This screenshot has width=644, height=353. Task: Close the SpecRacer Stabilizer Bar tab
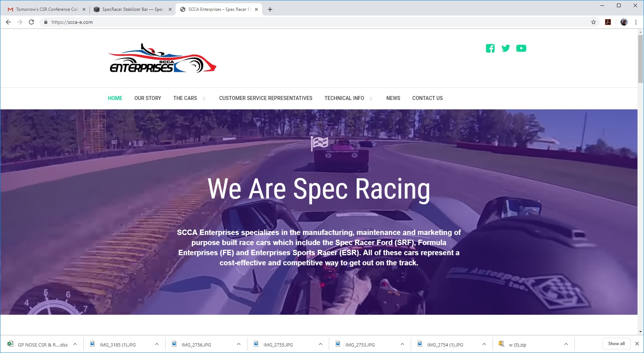pos(170,9)
